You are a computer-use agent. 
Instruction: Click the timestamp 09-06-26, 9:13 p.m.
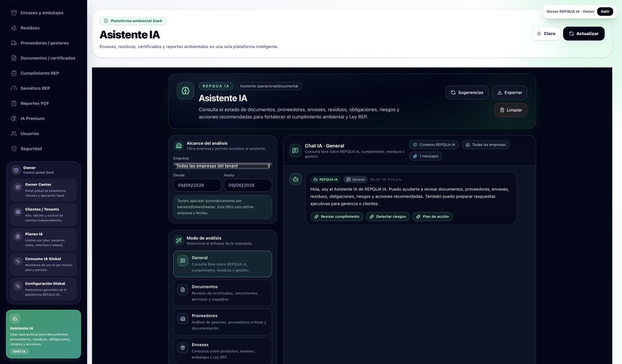click(x=386, y=180)
